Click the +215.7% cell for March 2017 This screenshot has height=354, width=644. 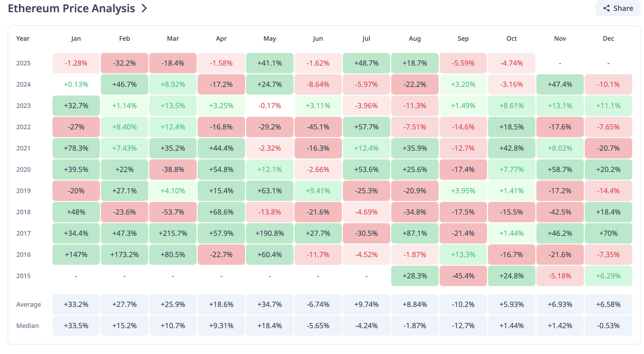pyautogui.click(x=173, y=233)
